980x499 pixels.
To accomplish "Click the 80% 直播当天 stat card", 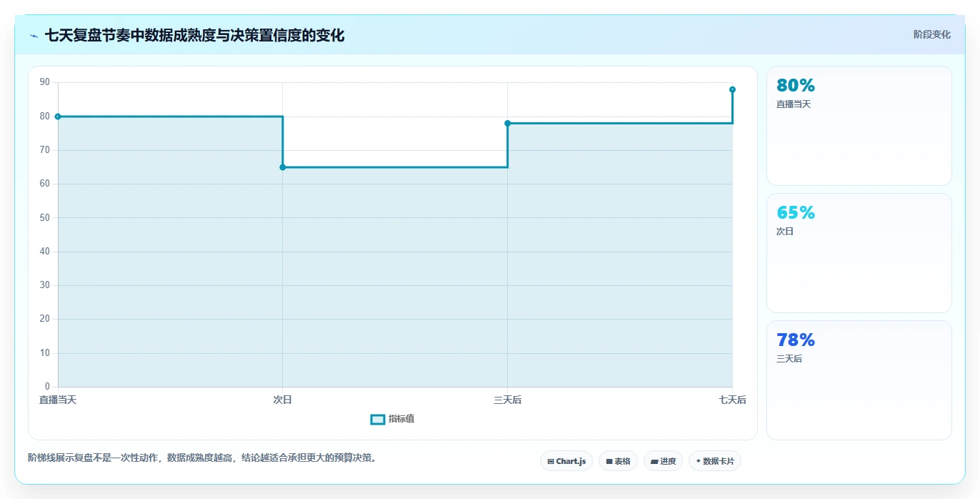I will 859,126.
